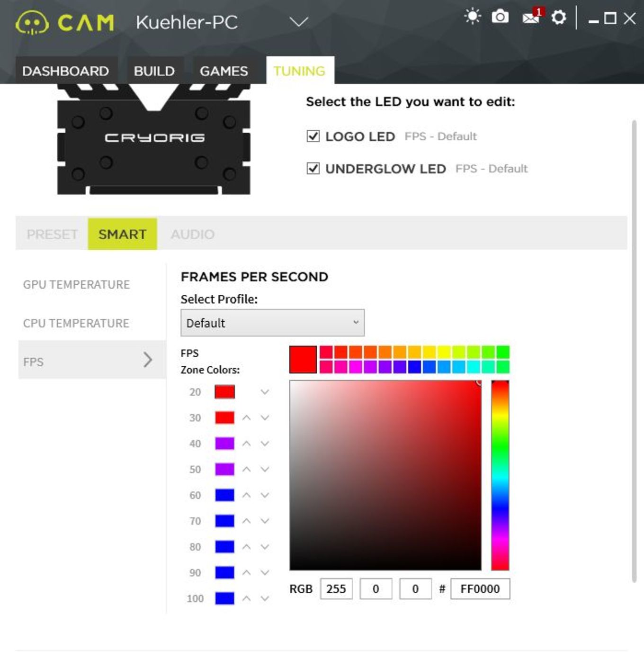Click down arrow for 40 FPS zone
This screenshot has height=652, width=644.
[265, 444]
